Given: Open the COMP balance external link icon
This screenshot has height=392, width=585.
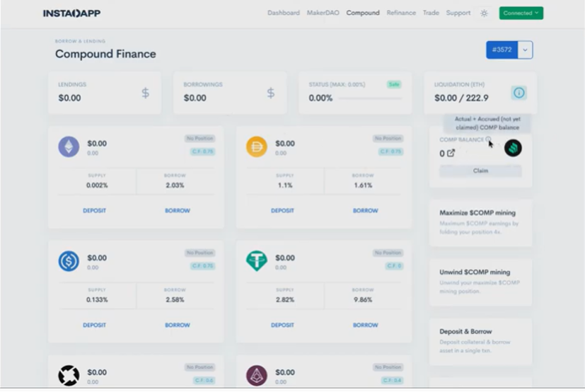Looking at the screenshot, I should [451, 153].
